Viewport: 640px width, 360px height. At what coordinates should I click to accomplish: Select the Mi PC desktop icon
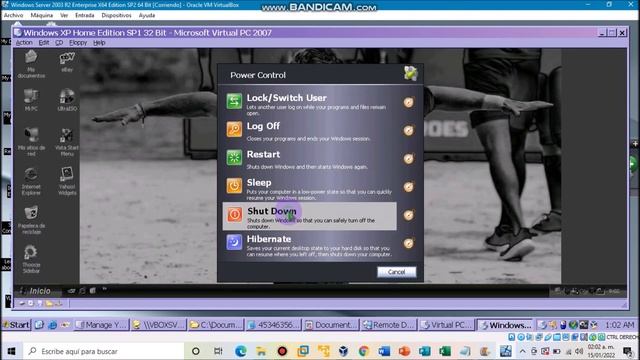[31, 100]
